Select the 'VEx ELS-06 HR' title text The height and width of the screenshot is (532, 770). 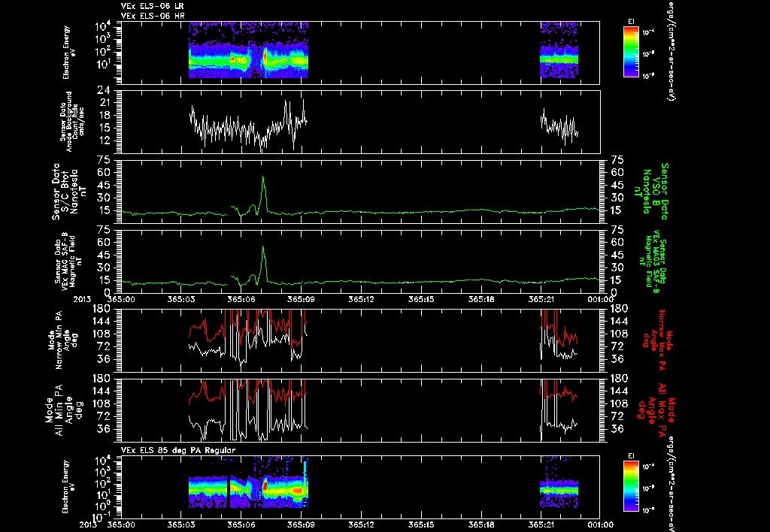153,17
